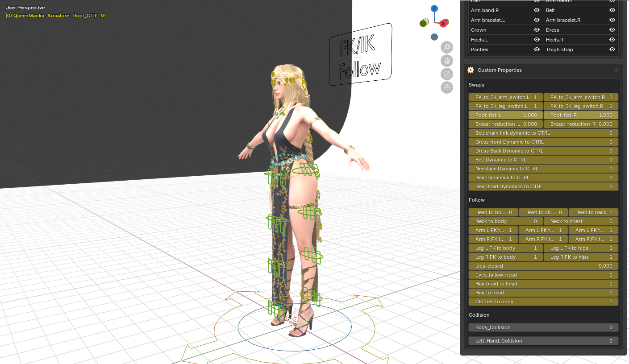Hide the Crown using its eye icon
Image resolution: width=629 pixels, height=364 pixels.
click(x=537, y=30)
